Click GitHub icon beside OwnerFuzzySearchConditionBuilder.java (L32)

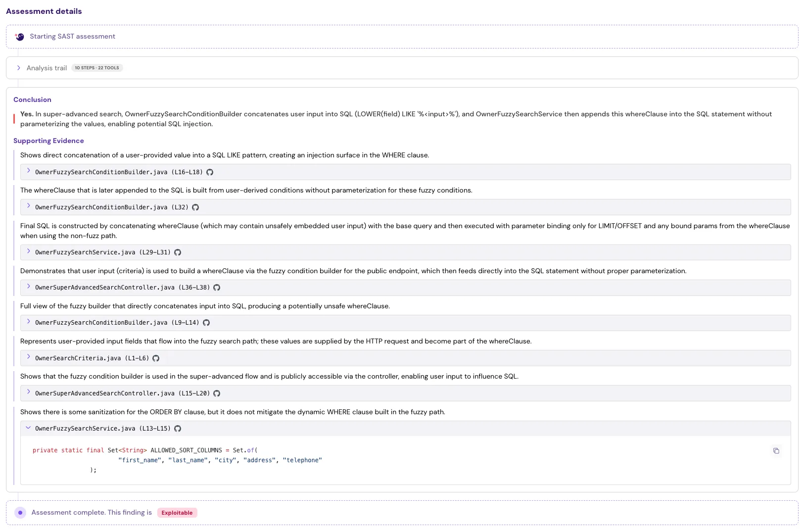196,207
